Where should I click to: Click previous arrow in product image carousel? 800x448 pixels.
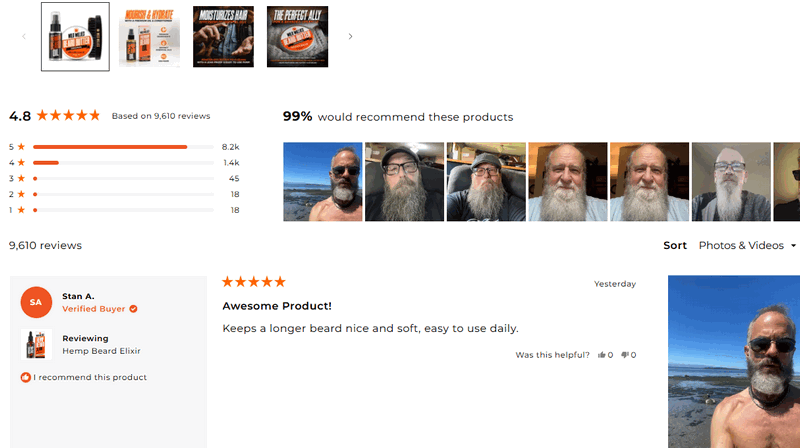tap(25, 37)
